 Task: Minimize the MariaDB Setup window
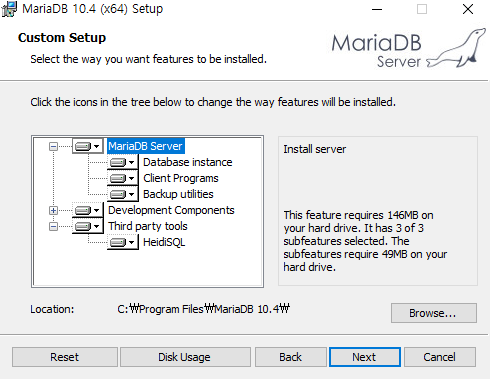(377, 9)
